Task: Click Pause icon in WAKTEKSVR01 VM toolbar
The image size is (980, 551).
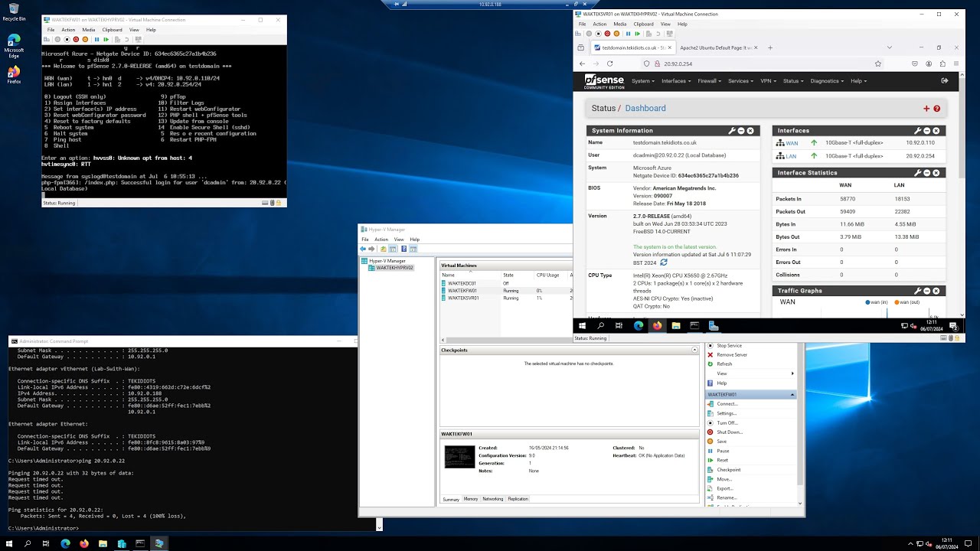Action: click(629, 34)
